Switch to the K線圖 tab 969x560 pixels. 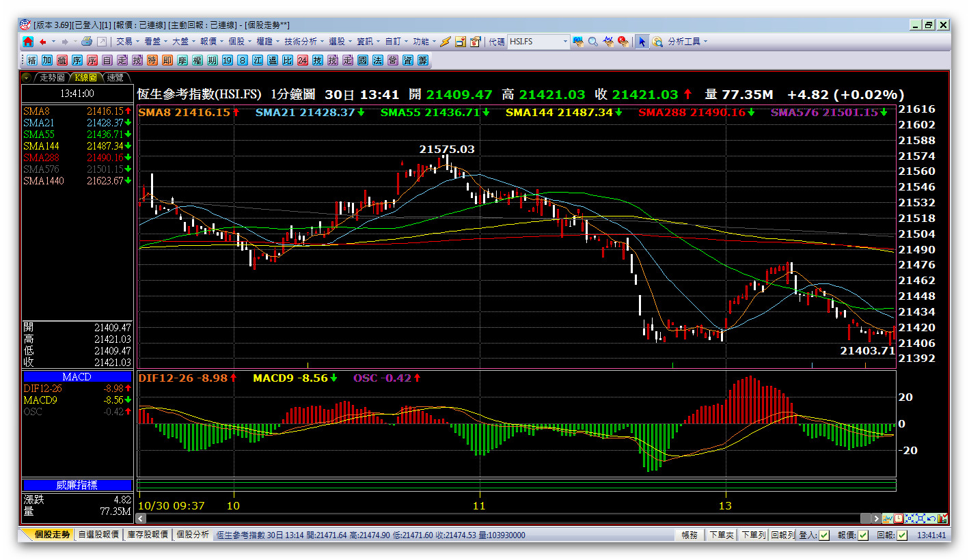tap(86, 77)
